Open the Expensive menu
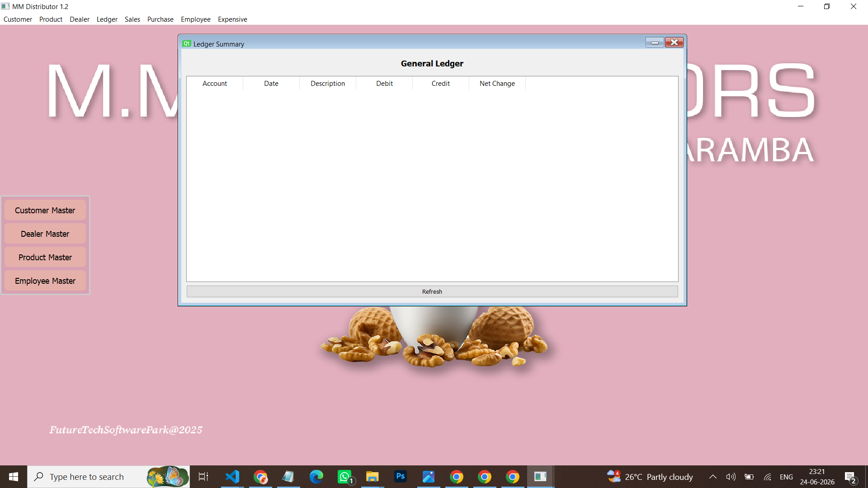 click(232, 19)
